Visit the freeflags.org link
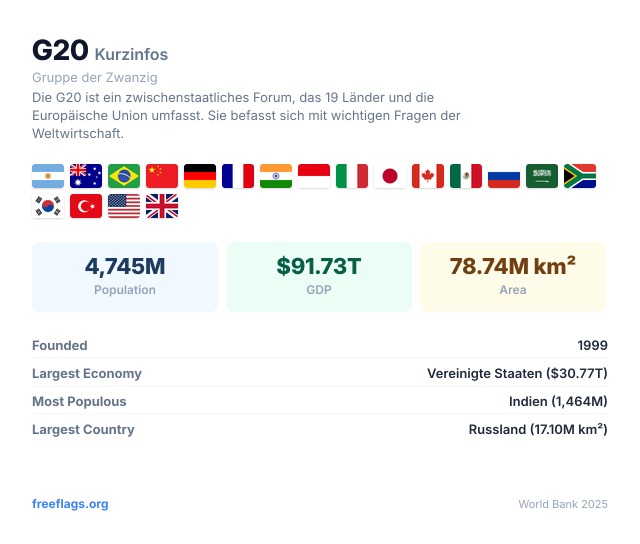This screenshot has width=640, height=544. [70, 504]
